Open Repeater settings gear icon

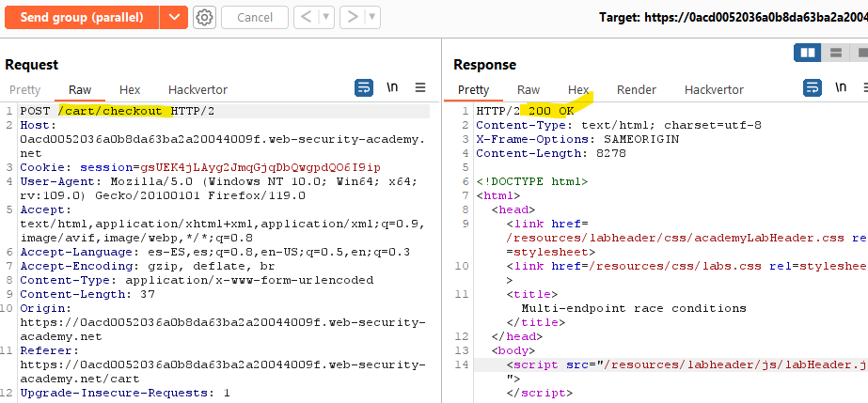pos(204,17)
